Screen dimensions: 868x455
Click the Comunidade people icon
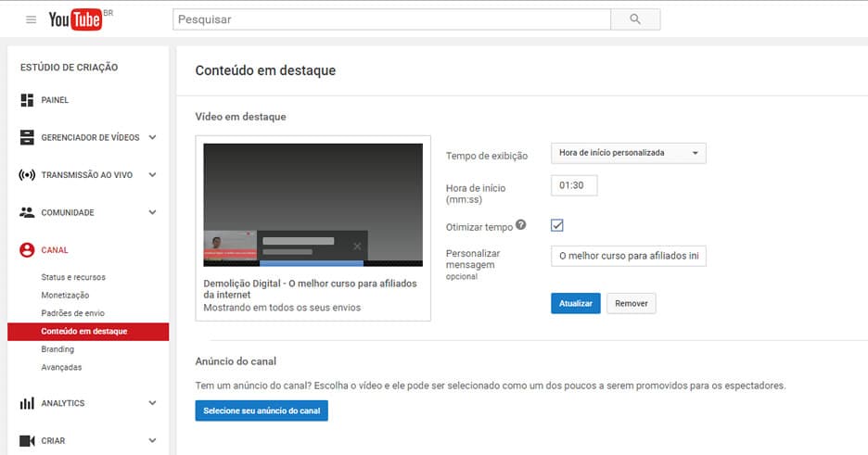(x=27, y=212)
